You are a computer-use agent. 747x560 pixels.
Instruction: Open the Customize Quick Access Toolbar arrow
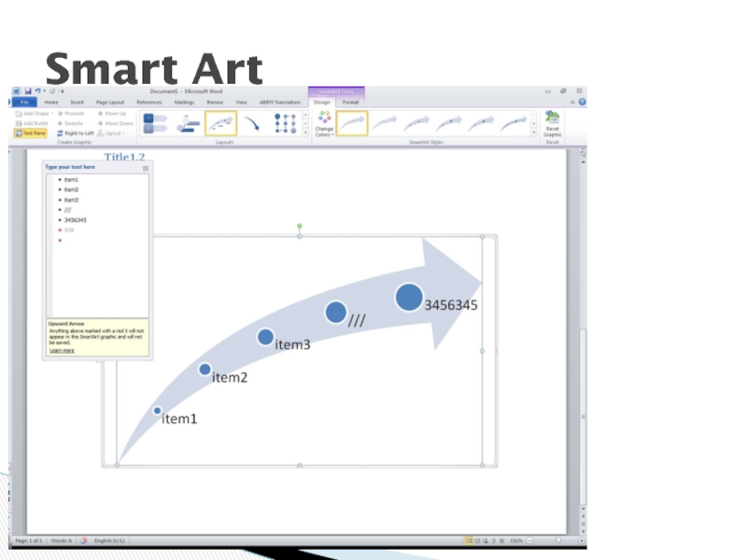[62, 91]
